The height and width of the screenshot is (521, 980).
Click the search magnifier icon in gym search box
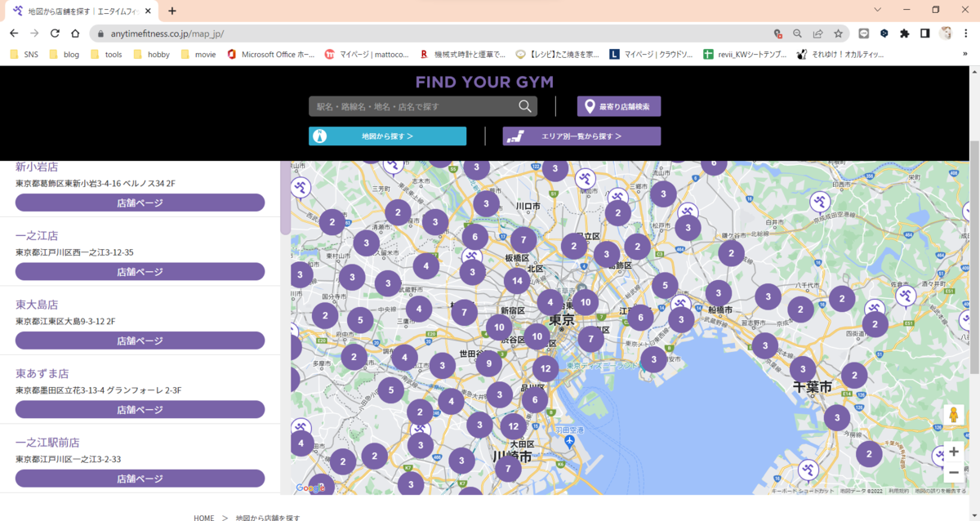click(525, 106)
